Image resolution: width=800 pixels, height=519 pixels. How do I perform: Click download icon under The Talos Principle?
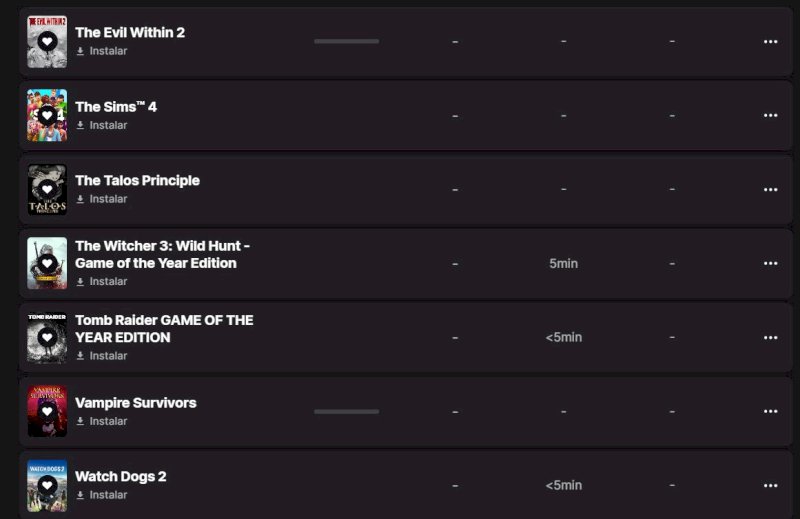click(80, 200)
